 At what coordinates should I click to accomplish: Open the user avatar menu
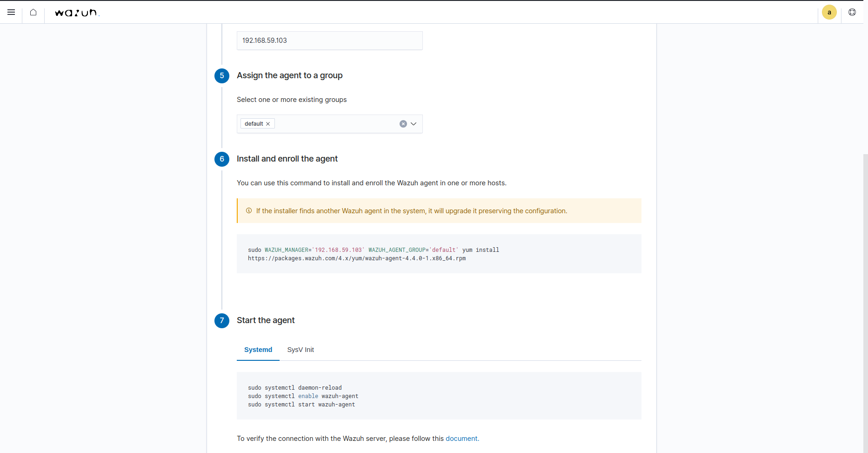click(829, 12)
